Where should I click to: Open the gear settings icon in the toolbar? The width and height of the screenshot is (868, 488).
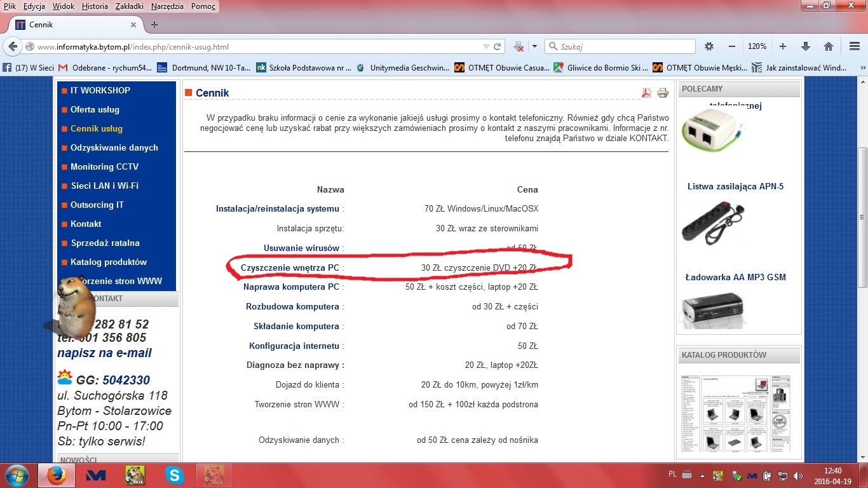coord(709,46)
